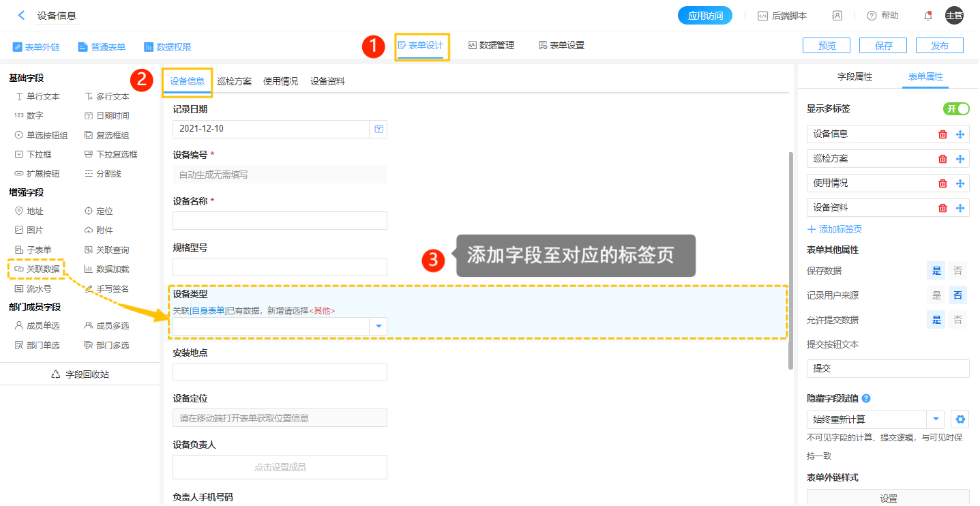This screenshot has height=506, width=980.
Task: Switch to the 巡检方案 form tab
Action: click(234, 81)
